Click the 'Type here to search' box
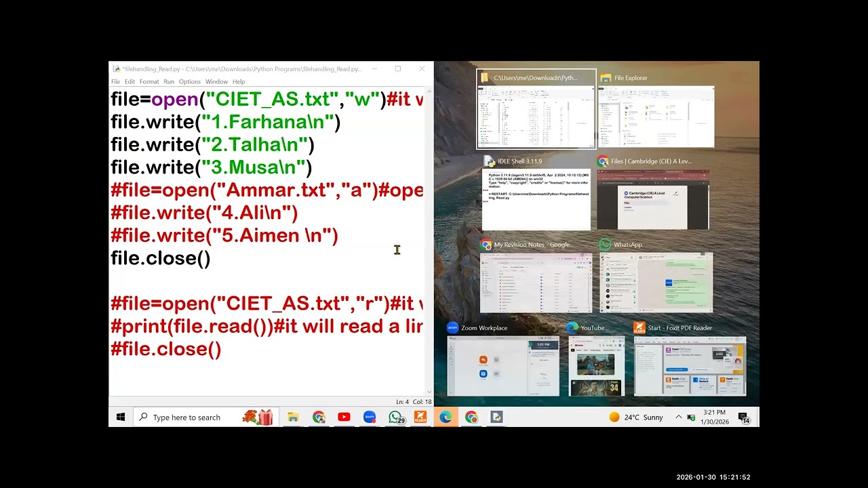 (x=205, y=417)
